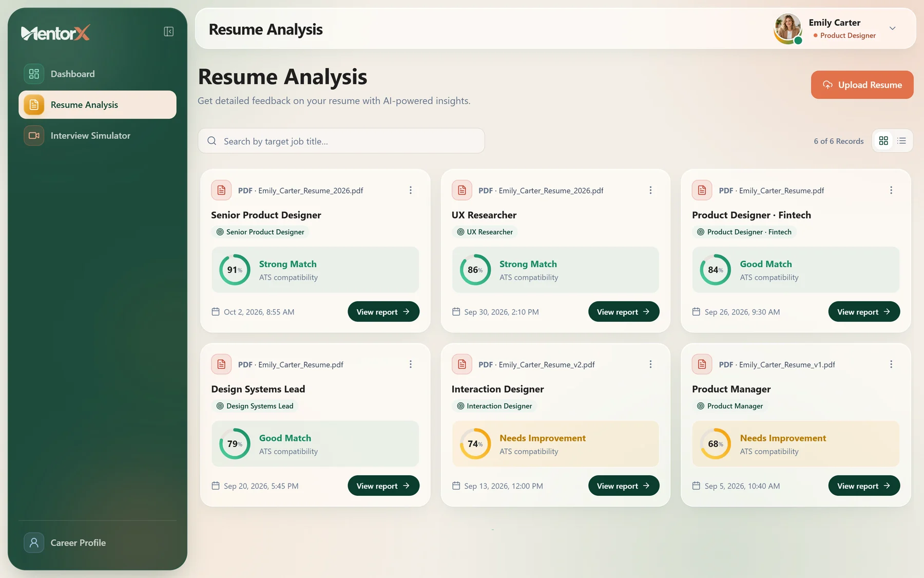Screen dimensions: 924x578
Task: View report for Design Systems Lead
Action: coord(383,486)
